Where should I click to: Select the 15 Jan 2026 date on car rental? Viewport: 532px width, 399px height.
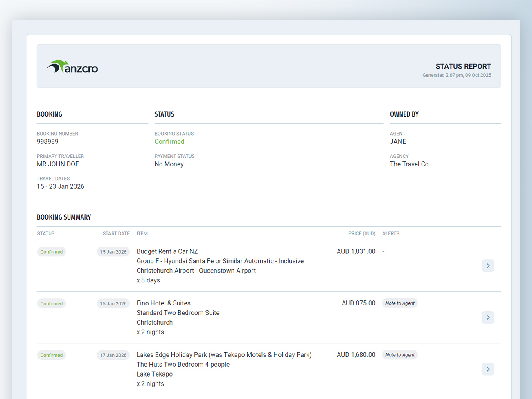coord(113,252)
